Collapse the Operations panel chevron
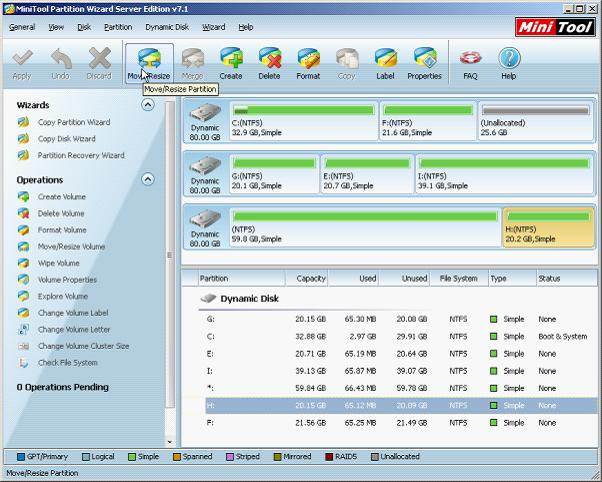The width and height of the screenshot is (602, 482). click(x=148, y=179)
